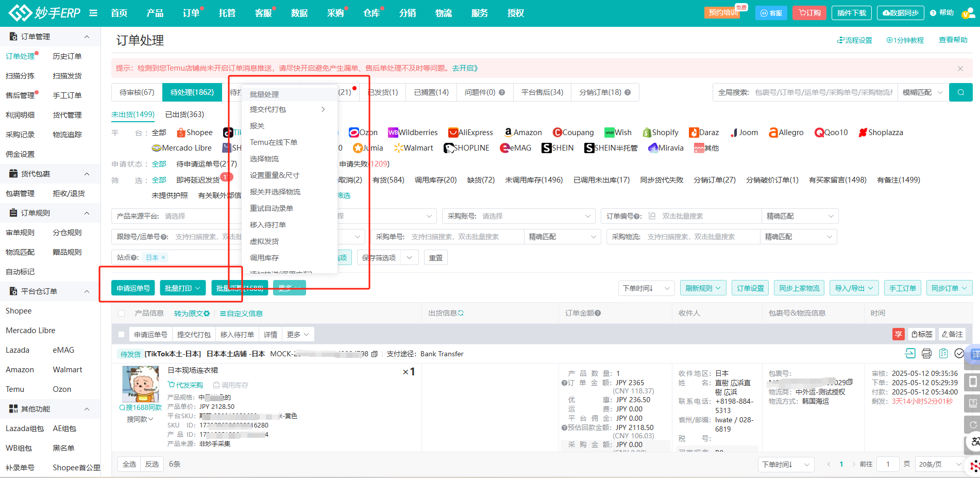
Task: Tick the checkbox on the first order row
Action: [122, 335]
